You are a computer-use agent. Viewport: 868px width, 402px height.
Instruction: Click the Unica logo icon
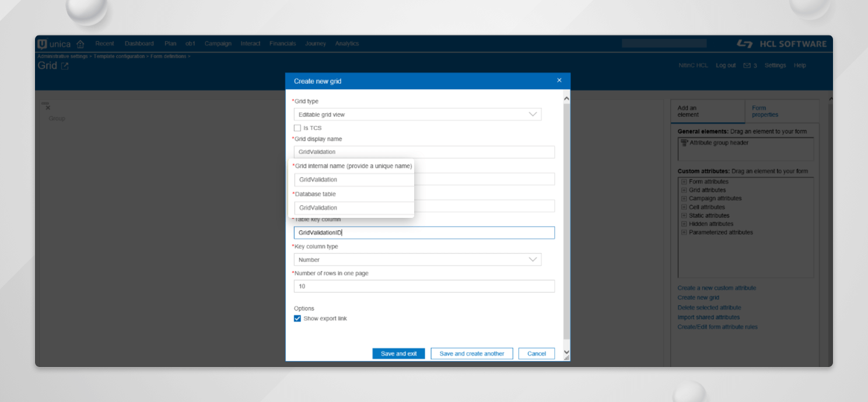(x=43, y=43)
